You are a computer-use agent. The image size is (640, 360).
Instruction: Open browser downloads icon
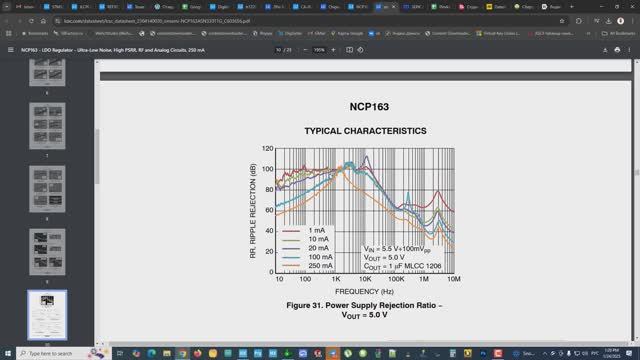(609, 21)
